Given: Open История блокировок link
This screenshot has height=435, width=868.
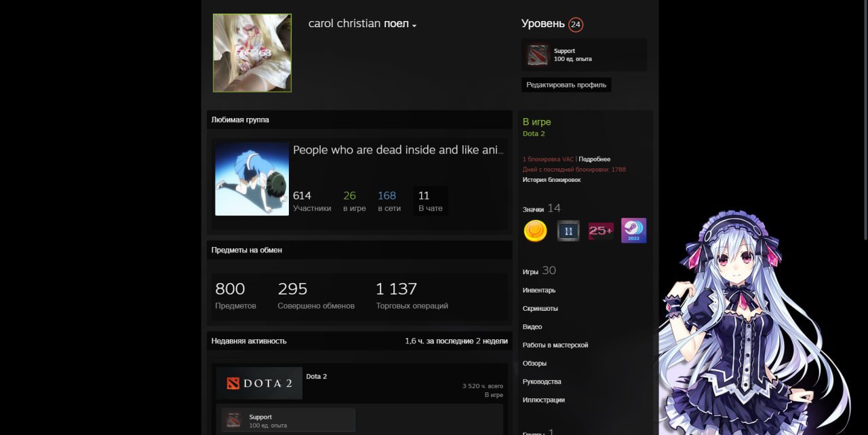Looking at the screenshot, I should click(x=551, y=180).
